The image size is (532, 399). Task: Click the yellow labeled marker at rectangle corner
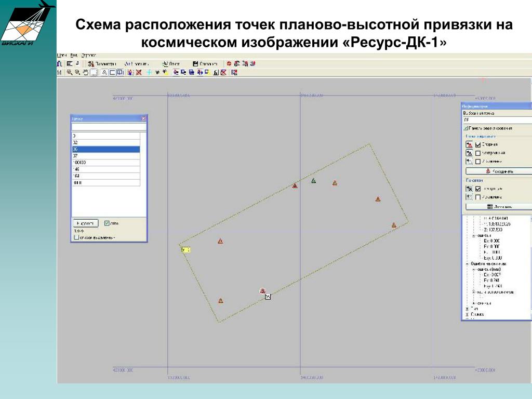tap(185, 250)
